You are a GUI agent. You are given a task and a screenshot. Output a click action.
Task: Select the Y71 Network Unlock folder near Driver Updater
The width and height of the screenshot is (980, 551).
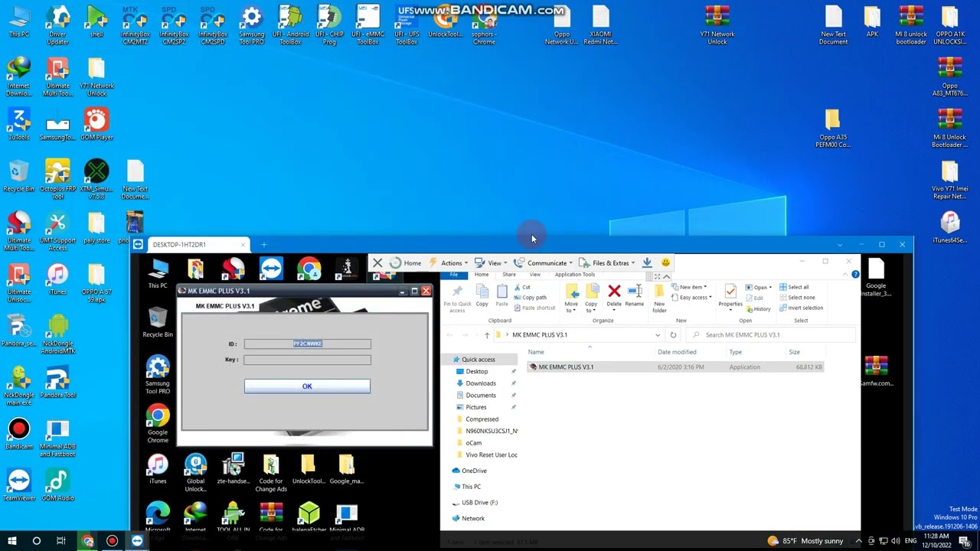[96, 77]
